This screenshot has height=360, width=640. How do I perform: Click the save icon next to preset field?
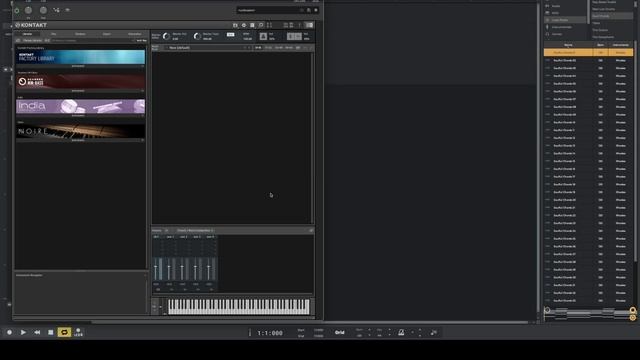309,10
